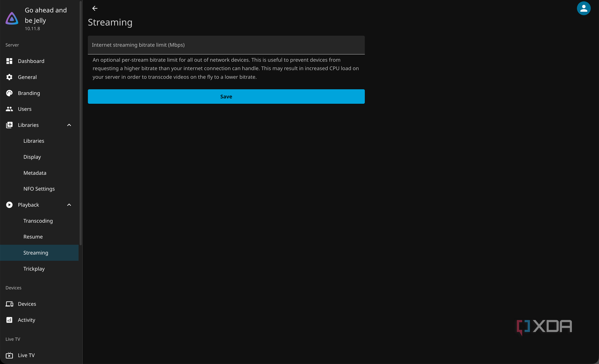Select the Libraries sub-item

(39, 141)
